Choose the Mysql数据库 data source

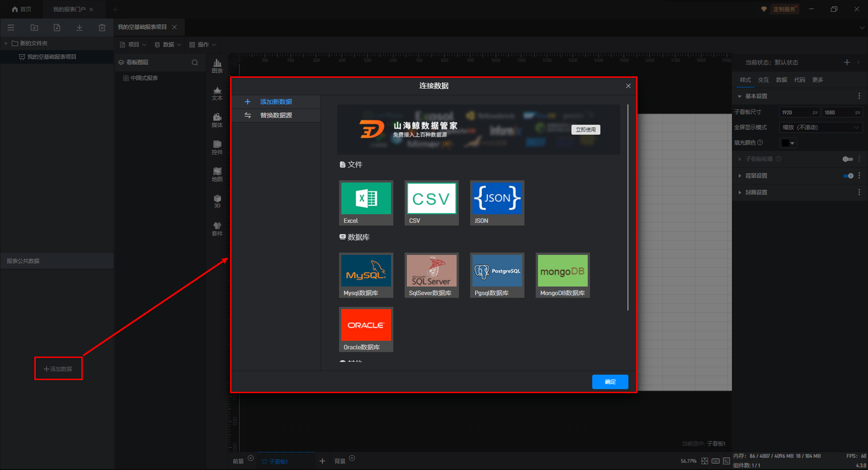[366, 275]
